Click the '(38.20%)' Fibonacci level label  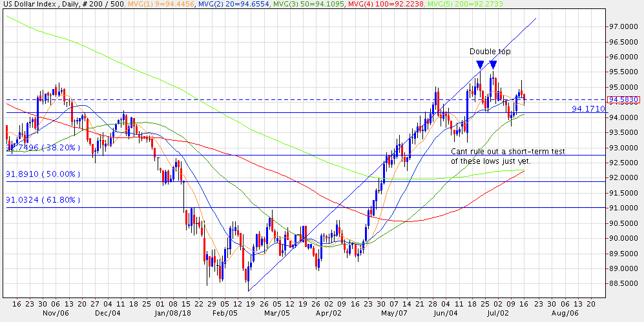[x=61, y=147]
